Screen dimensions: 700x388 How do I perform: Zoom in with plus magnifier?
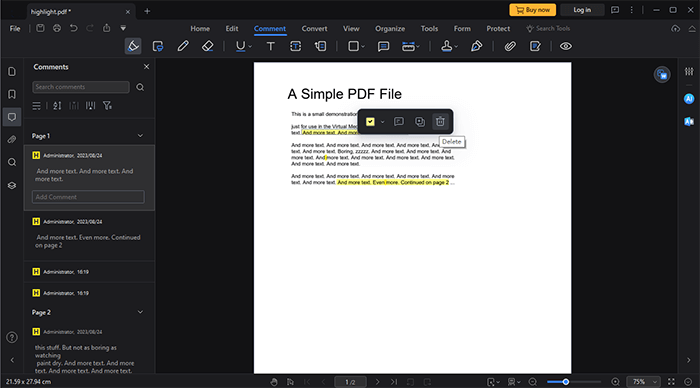(615, 382)
